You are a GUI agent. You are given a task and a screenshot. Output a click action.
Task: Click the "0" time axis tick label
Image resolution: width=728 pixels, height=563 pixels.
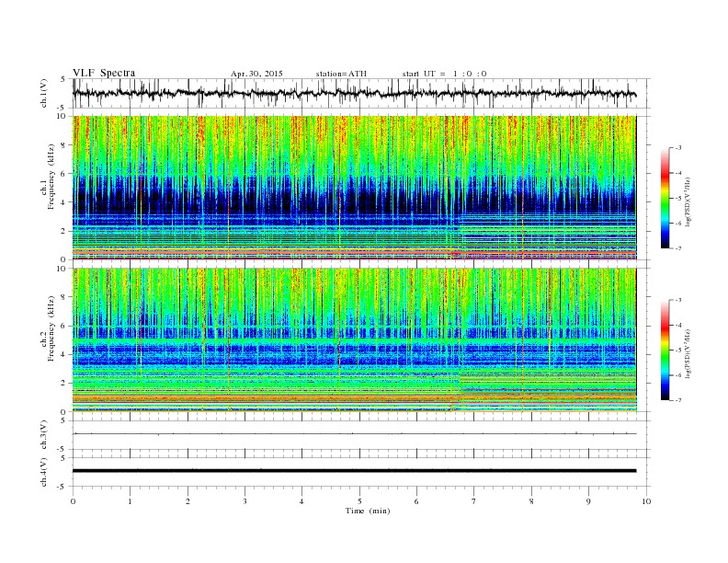click(x=73, y=501)
